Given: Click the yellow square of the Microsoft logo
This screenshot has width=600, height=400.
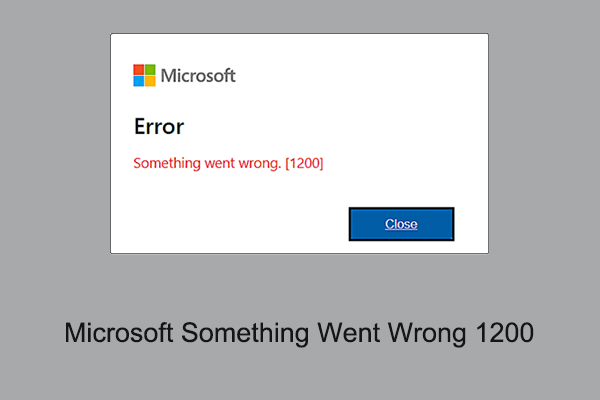Looking at the screenshot, I should (151, 82).
